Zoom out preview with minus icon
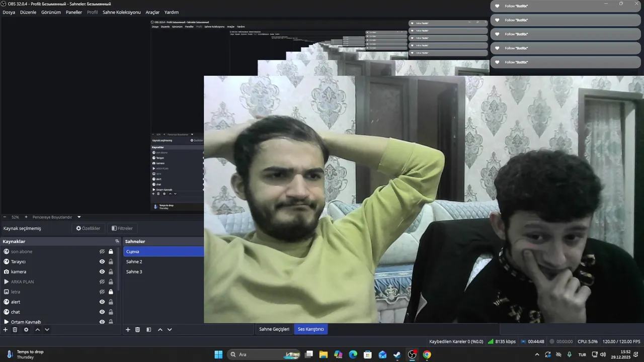Image resolution: width=644 pixels, height=362 pixels. [x=5, y=217]
